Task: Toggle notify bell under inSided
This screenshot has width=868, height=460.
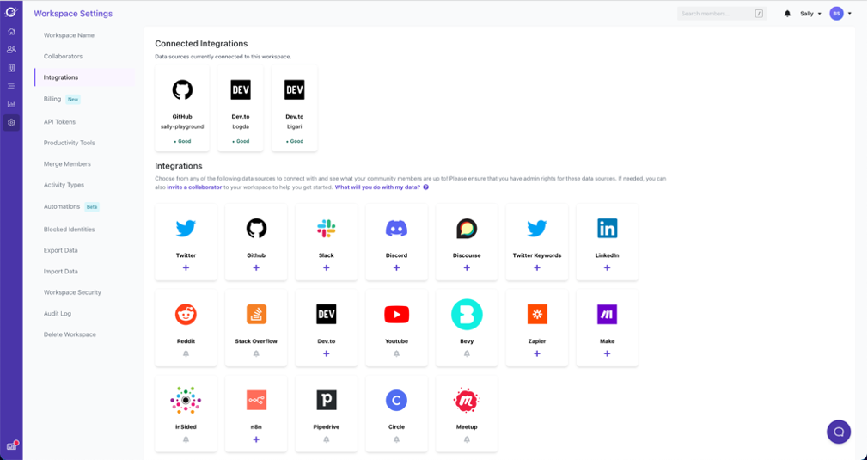Action: [186, 439]
